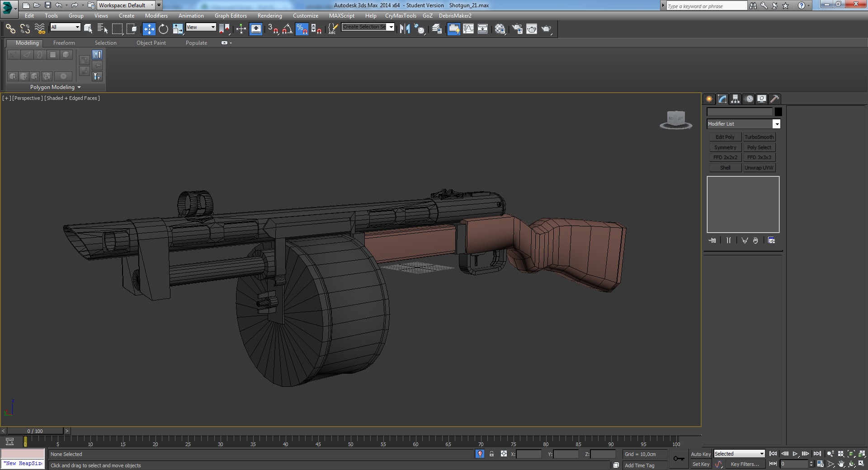Toggle the Percent Snap button
This screenshot has height=470, width=868.
[x=302, y=29]
